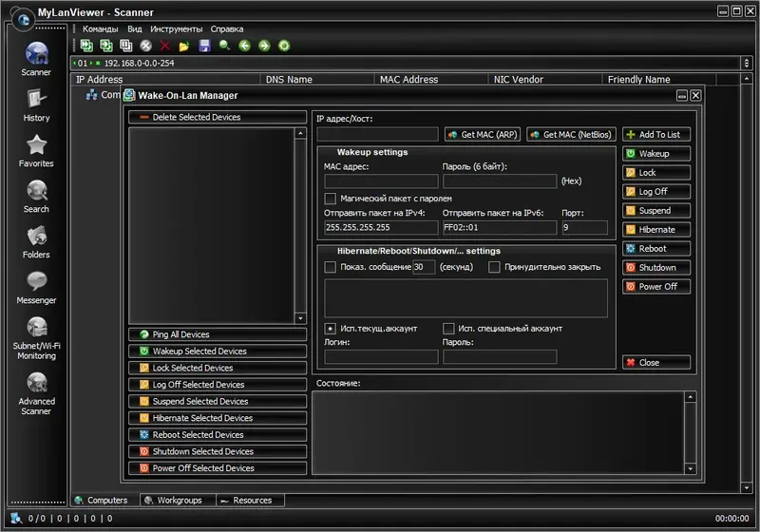Viewport: 760px width, 532px height.
Task: Open the Инструменты menu
Action: [177, 29]
